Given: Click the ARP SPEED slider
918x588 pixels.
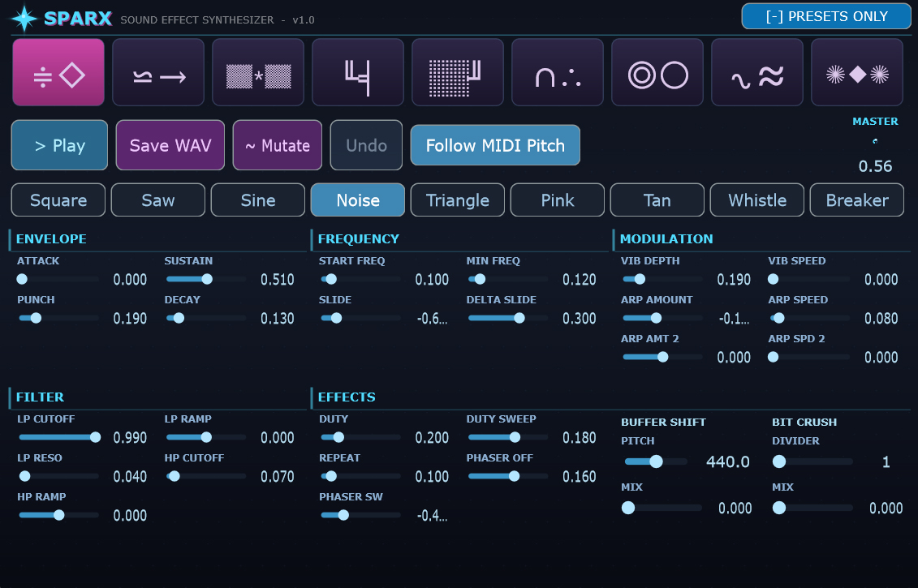Looking at the screenshot, I should tap(810, 318).
